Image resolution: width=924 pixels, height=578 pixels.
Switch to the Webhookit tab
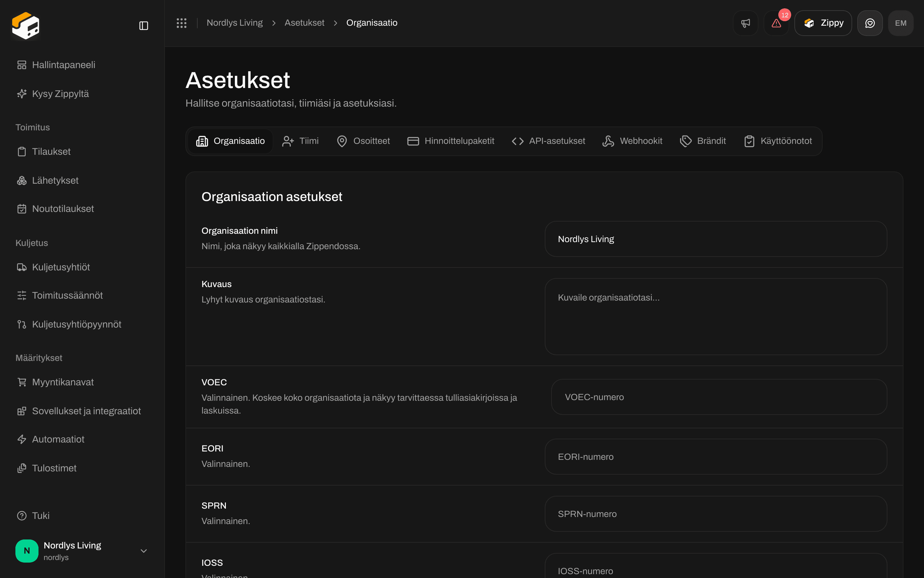632,141
